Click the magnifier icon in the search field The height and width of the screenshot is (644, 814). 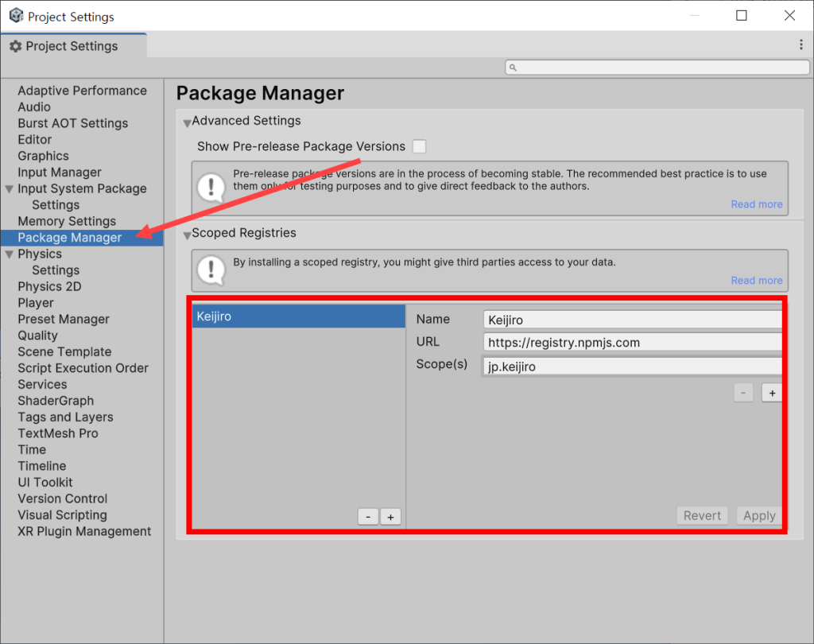[x=513, y=67]
